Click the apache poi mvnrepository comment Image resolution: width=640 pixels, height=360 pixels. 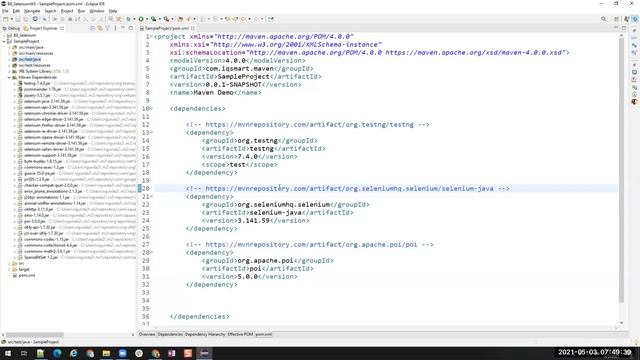(x=309, y=244)
